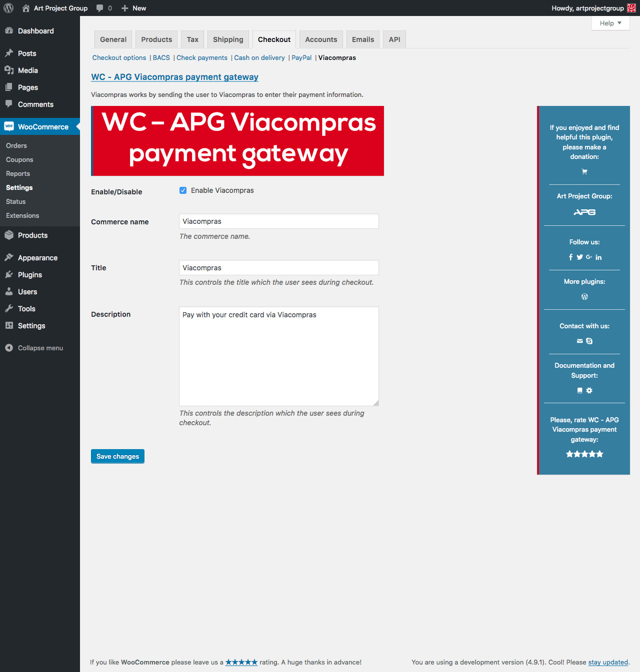Open the Facebook follow icon
640x672 pixels.
(570, 257)
